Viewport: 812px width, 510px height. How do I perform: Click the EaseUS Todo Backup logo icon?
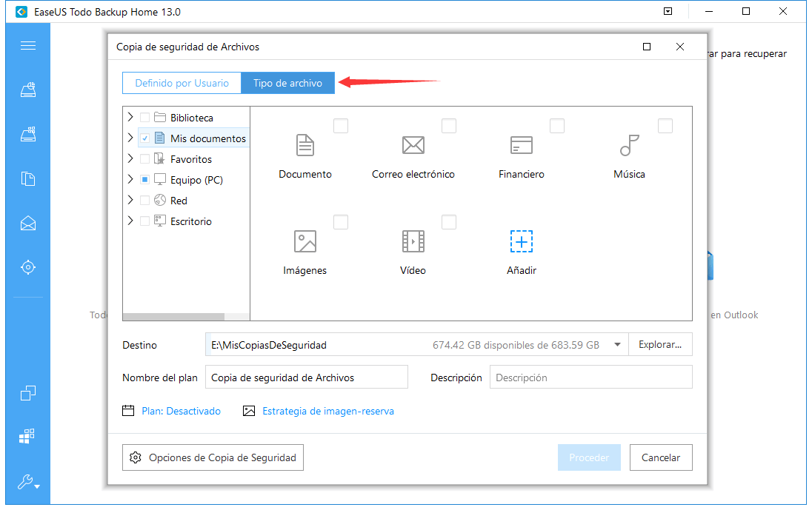coord(21,12)
